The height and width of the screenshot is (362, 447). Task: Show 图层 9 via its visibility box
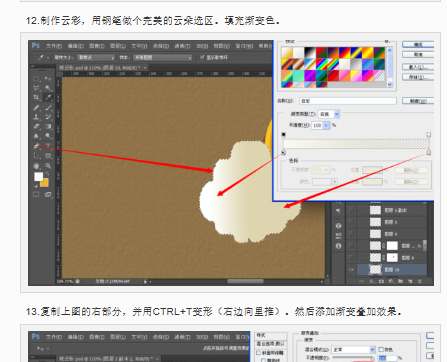click(x=351, y=234)
